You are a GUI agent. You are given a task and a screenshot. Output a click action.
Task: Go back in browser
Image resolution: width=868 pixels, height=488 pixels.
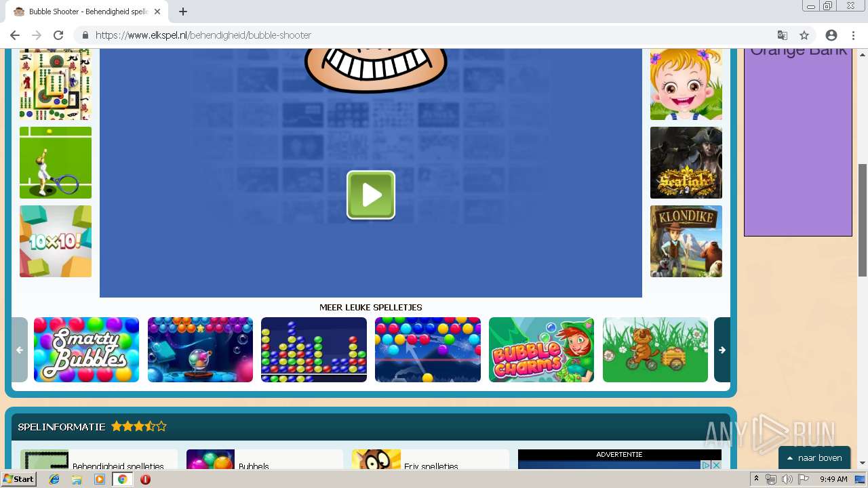coord(15,35)
